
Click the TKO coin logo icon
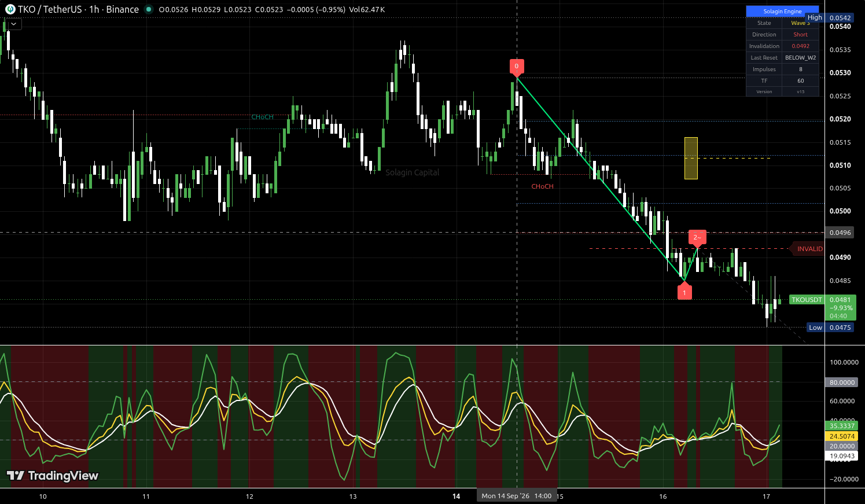[10, 9]
